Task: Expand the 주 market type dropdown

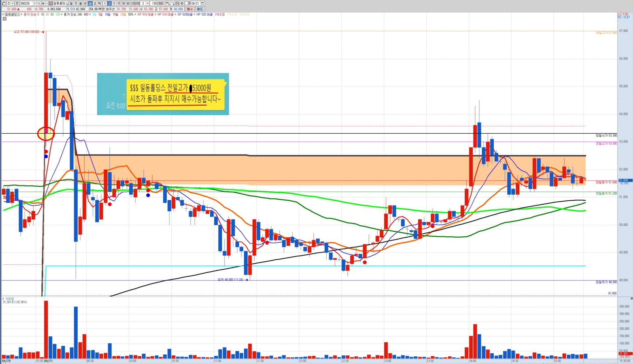Action: click(13, 3)
